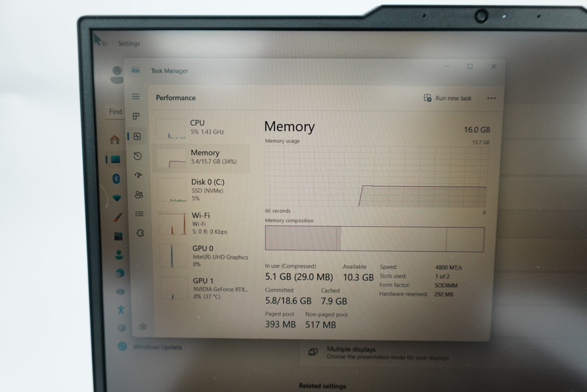Image resolution: width=587 pixels, height=392 pixels.
Task: Open the Task Manager hamburger navigation menu
Action: click(x=136, y=96)
